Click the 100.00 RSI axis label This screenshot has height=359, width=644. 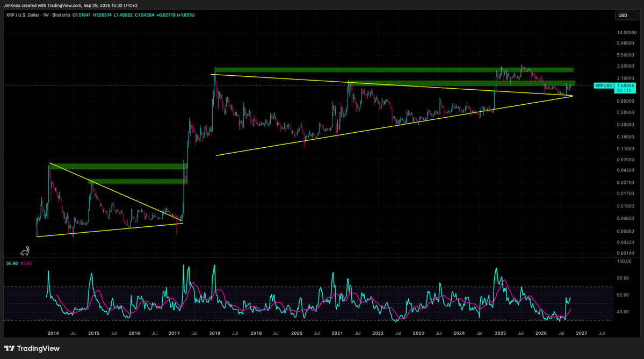[x=624, y=261]
